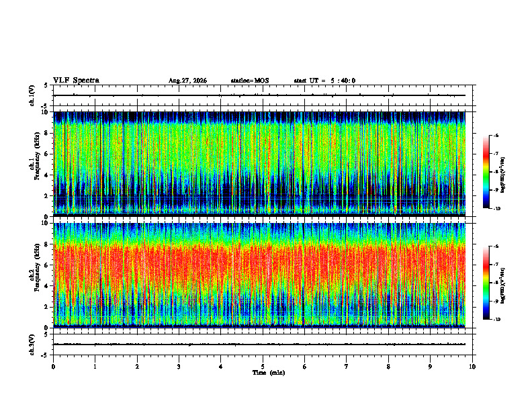Click the ch.1 color scale bar
The width and height of the screenshot is (532, 411).
(486, 172)
